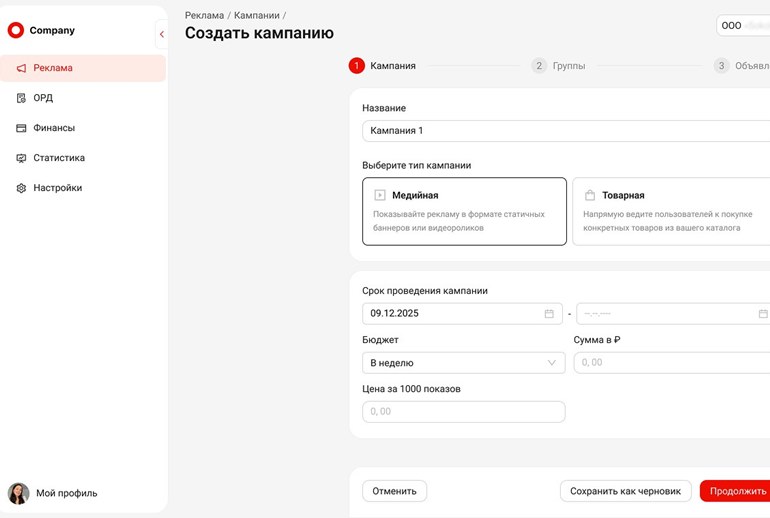This screenshot has width=770, height=518.
Task: Select the Медийная campaign type
Action: coord(464,211)
